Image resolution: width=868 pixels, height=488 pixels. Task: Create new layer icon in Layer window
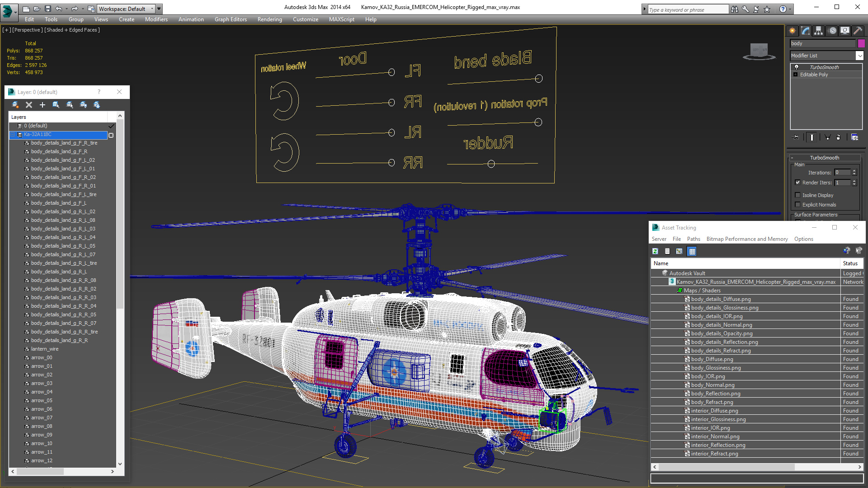pos(15,105)
